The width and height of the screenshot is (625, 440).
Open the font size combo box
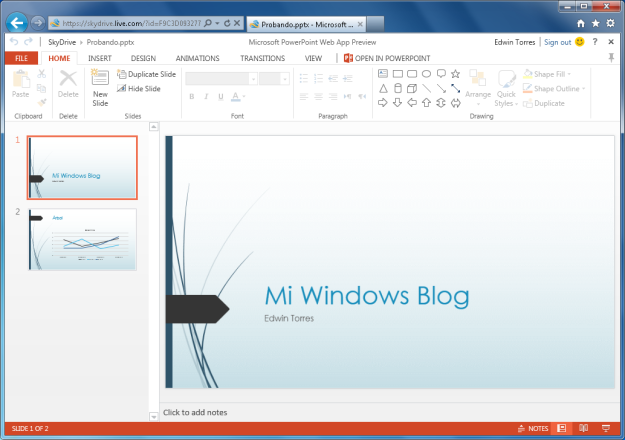pyautogui.click(x=274, y=79)
